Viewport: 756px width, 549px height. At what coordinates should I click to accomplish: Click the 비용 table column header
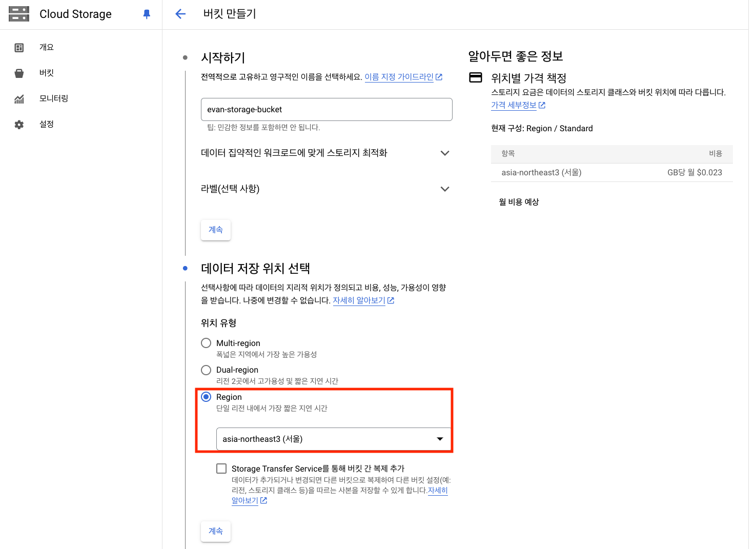[716, 153]
